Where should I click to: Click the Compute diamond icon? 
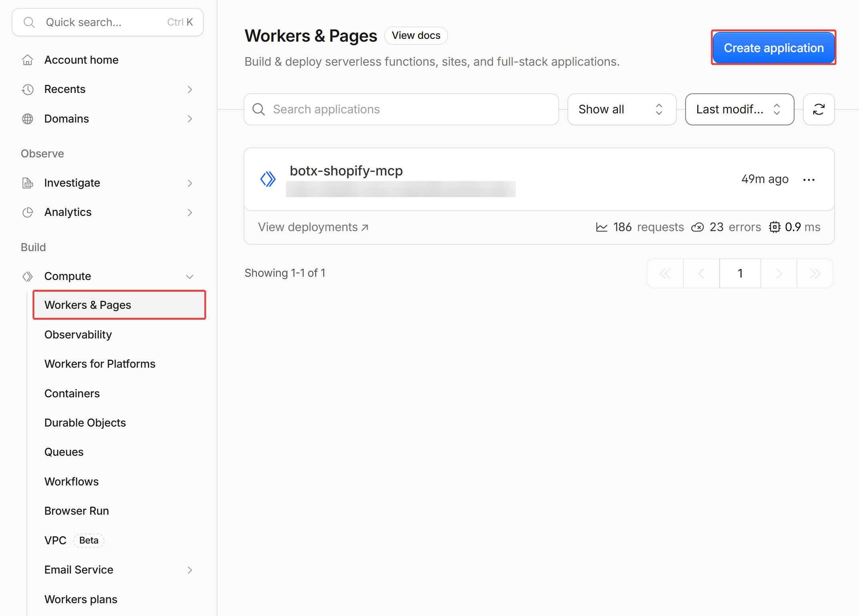28,276
